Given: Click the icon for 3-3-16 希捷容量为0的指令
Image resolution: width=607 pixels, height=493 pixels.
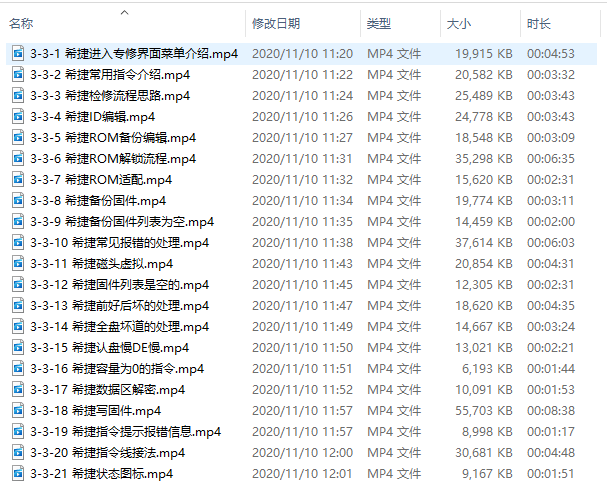Looking at the screenshot, I should click(18, 368).
